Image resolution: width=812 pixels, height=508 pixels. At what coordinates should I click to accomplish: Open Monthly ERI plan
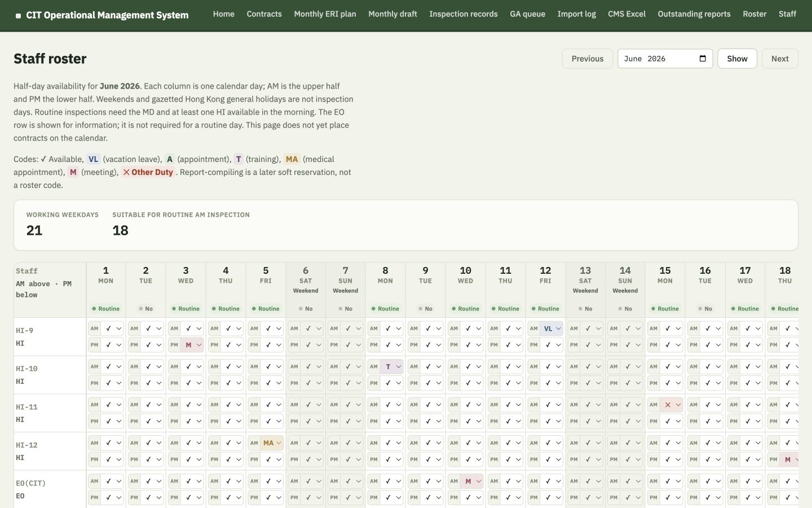coord(325,14)
